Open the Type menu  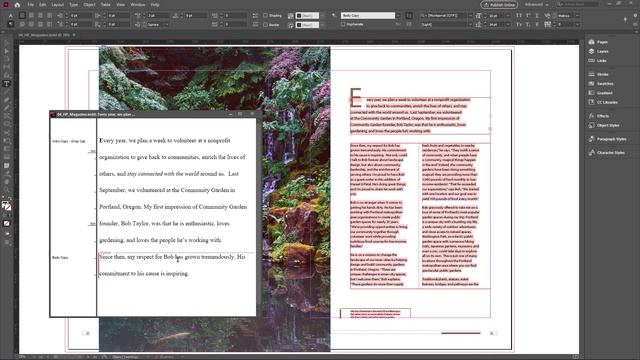[x=73, y=5]
